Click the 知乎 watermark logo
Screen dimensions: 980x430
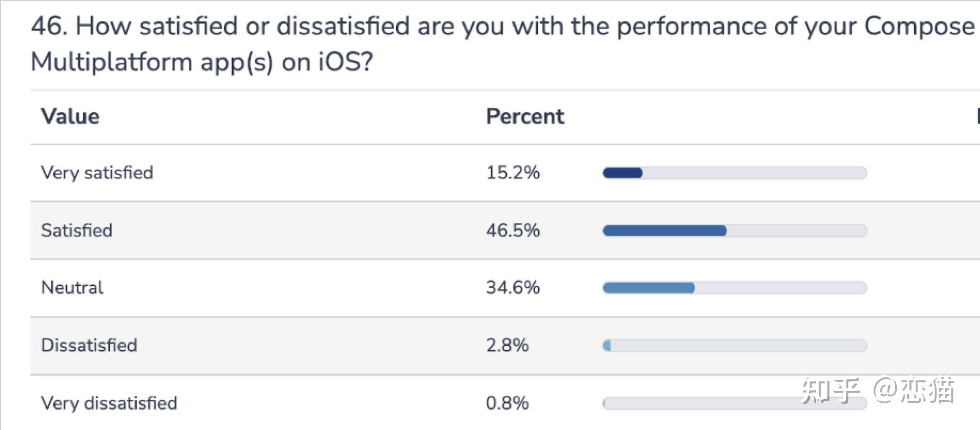(x=831, y=391)
